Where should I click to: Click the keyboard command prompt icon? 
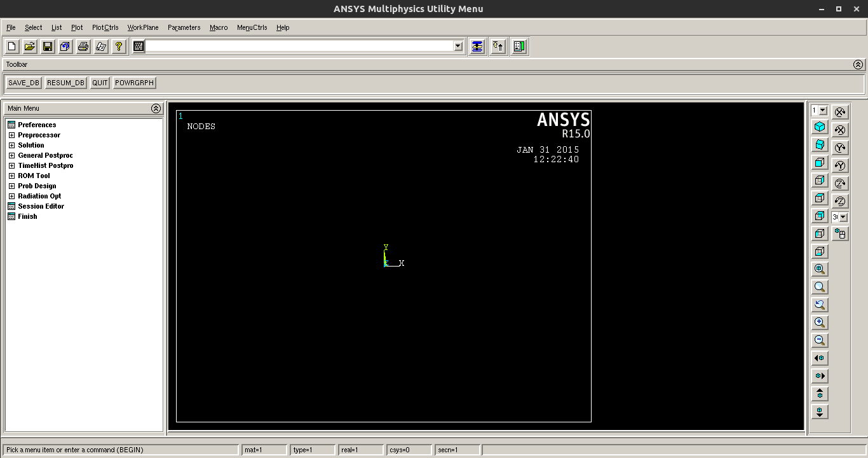(139, 46)
